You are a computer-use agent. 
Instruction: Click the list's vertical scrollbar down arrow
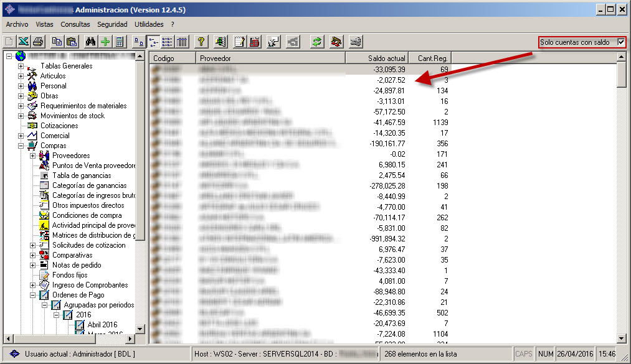(x=621, y=338)
